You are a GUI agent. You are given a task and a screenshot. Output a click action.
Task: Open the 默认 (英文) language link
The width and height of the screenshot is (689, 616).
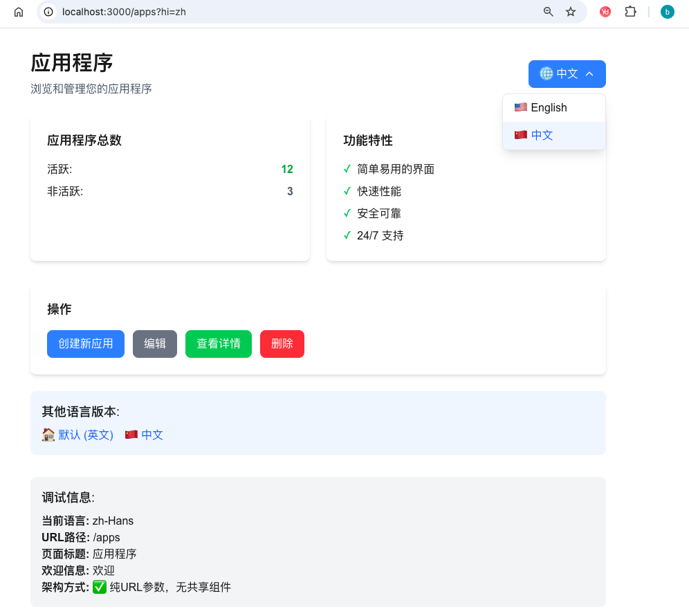tap(86, 435)
